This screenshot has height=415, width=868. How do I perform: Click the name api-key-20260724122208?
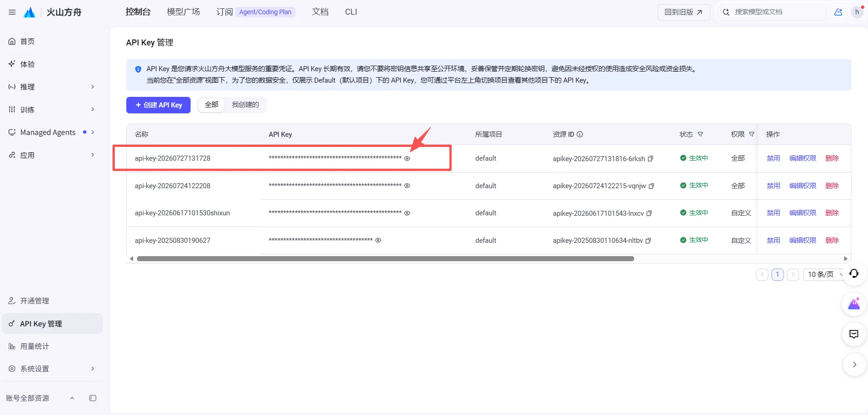(x=173, y=186)
